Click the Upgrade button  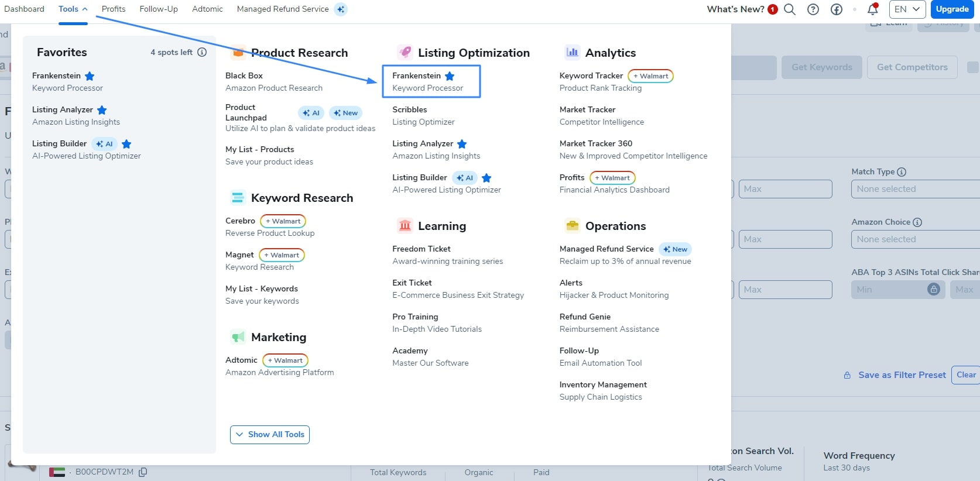[952, 9]
